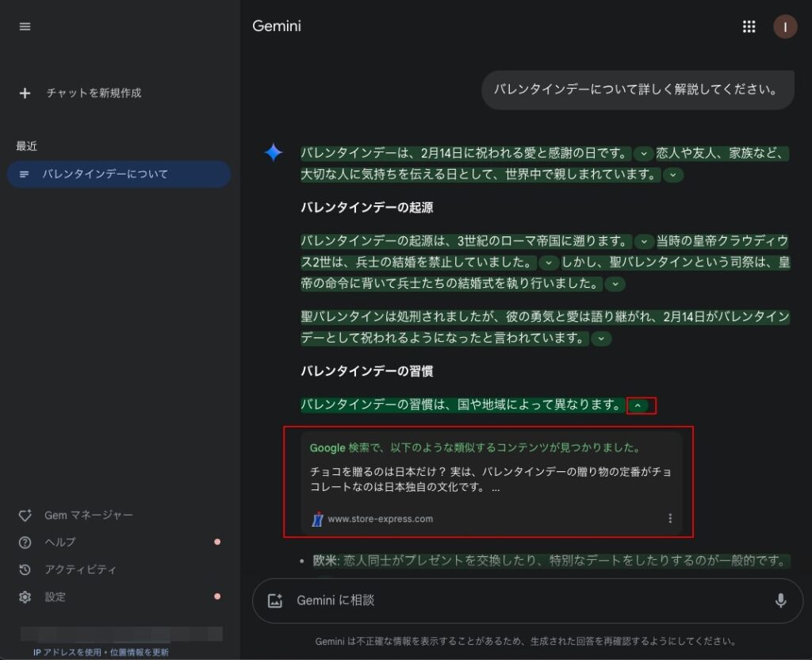Expand source after ローマ帝国に遡ります sentence
The image size is (812, 660).
pyautogui.click(x=643, y=241)
